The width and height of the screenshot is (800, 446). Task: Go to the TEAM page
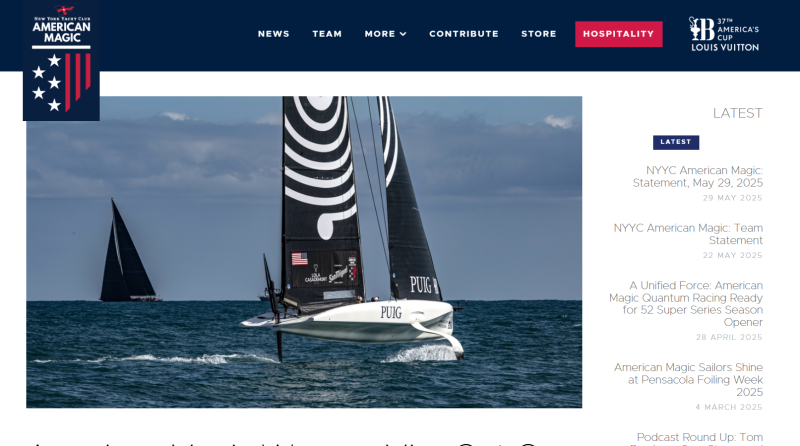pos(327,34)
